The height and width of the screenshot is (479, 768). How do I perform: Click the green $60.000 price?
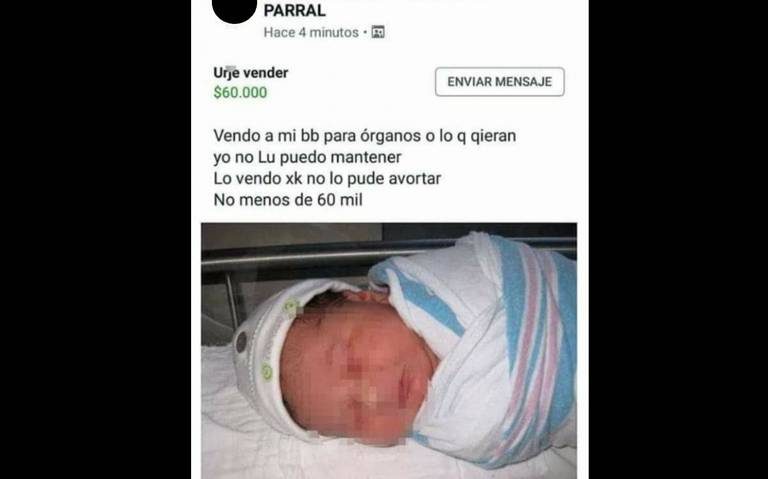point(240,92)
